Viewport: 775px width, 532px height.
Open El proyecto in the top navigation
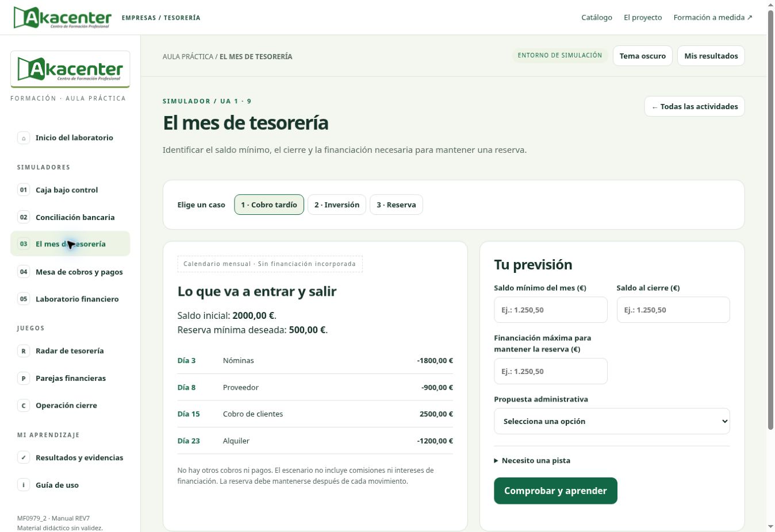click(x=643, y=17)
